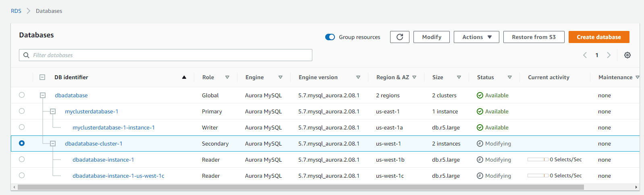Go to previous page arrow
Viewport: 644px width, 195px height.
point(585,55)
